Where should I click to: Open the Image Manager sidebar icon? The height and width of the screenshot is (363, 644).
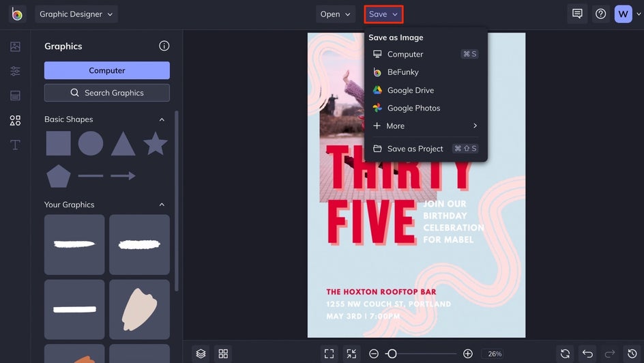click(x=15, y=46)
